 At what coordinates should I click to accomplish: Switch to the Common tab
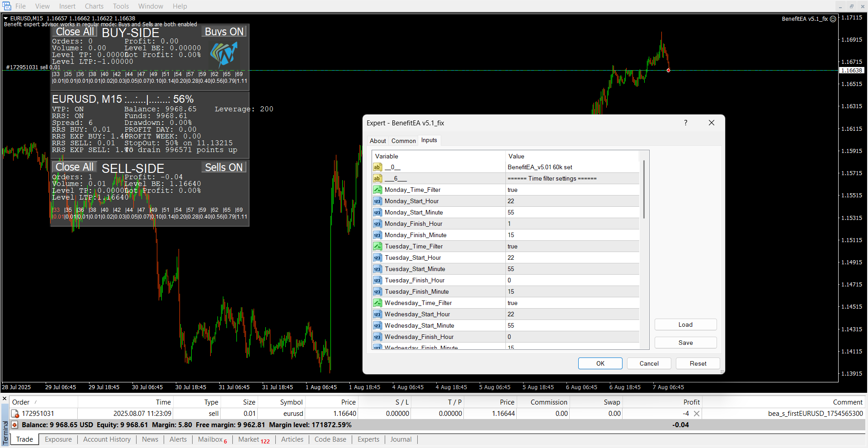pyautogui.click(x=403, y=141)
